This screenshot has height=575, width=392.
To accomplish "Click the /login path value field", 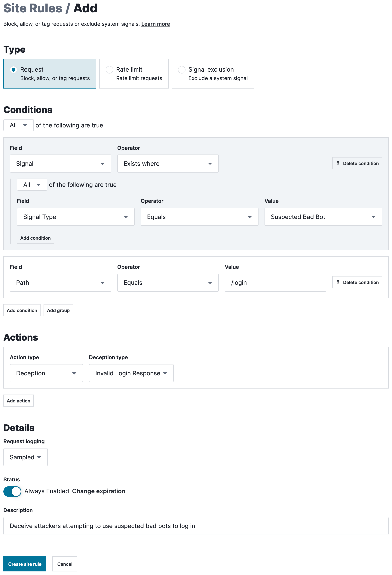I will [x=275, y=283].
